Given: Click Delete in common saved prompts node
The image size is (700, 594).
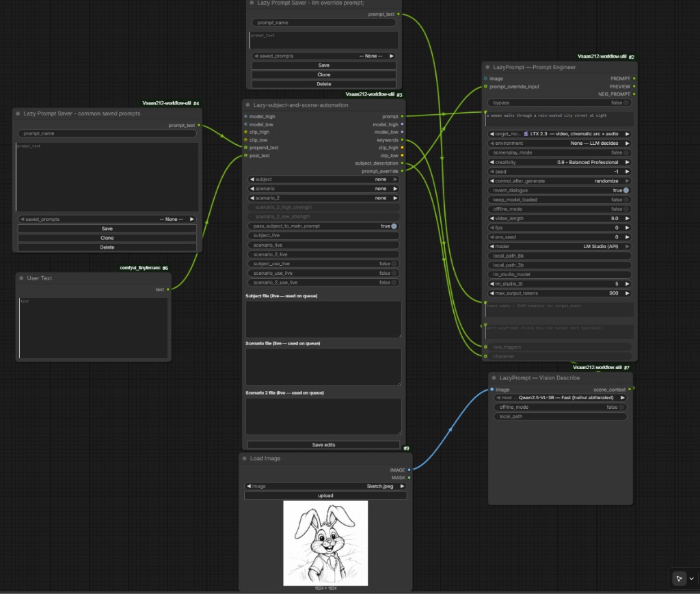Looking at the screenshot, I should tap(107, 247).
